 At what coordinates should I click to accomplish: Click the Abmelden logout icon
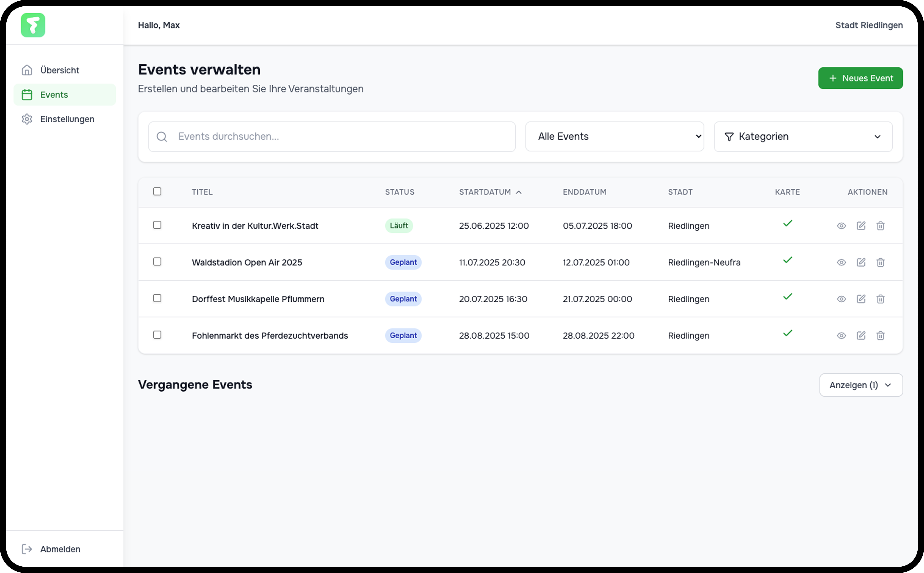[x=27, y=549]
